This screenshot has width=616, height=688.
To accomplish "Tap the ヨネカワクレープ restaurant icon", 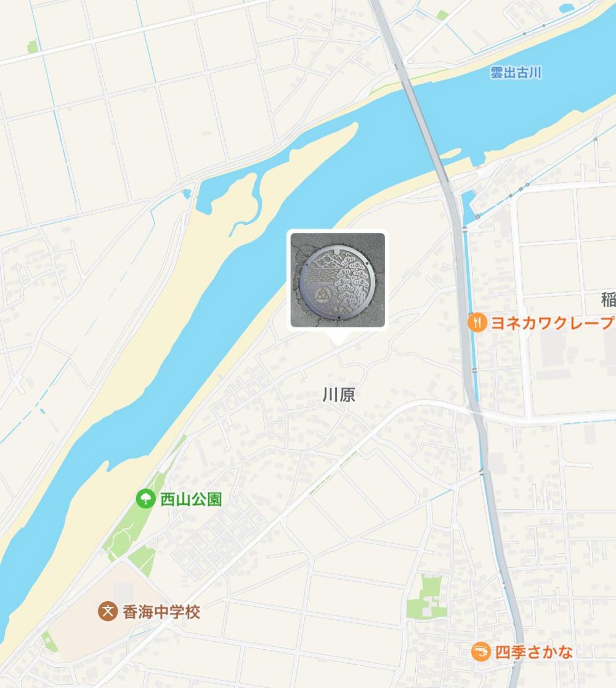I will (x=477, y=323).
